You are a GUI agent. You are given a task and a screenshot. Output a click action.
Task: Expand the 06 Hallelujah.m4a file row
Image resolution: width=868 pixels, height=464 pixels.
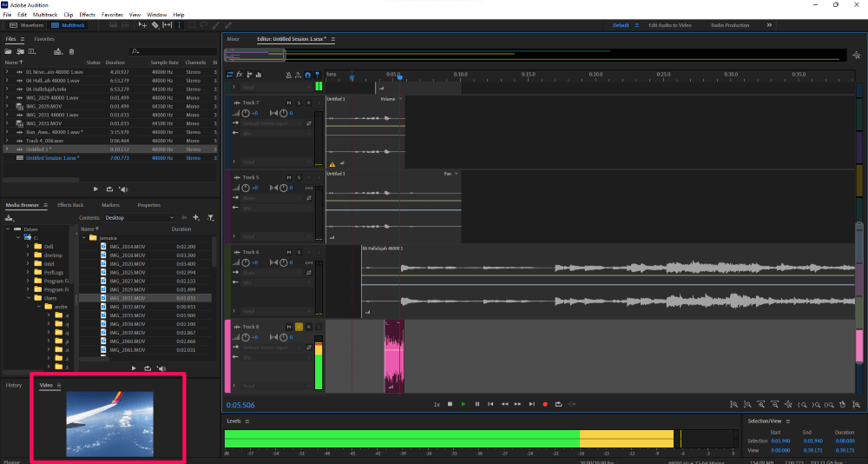pyautogui.click(x=7, y=89)
